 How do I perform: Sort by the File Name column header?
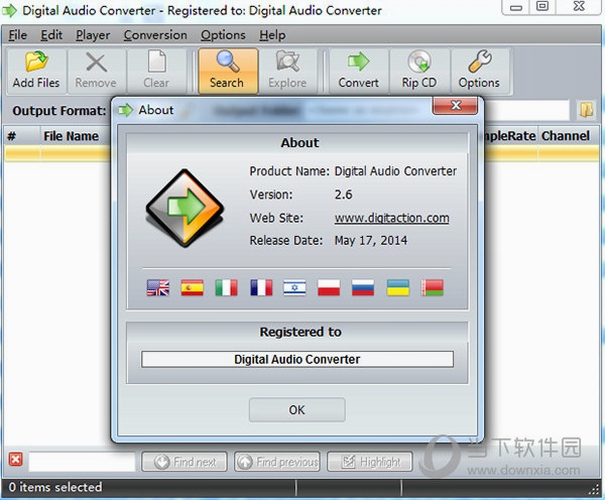tap(71, 136)
